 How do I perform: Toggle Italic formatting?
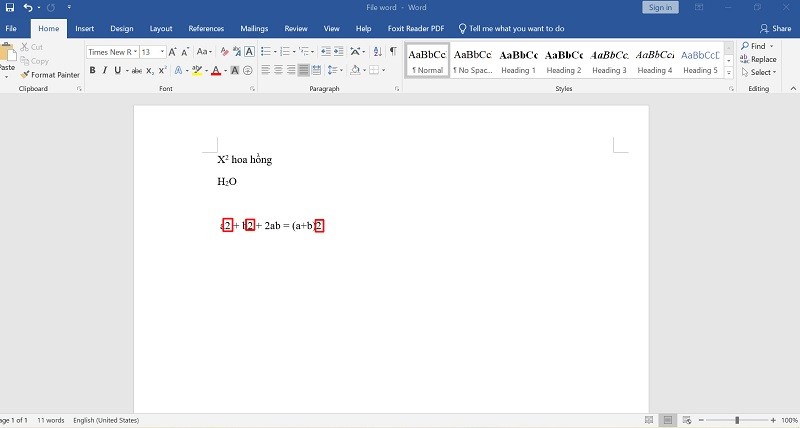click(105, 70)
